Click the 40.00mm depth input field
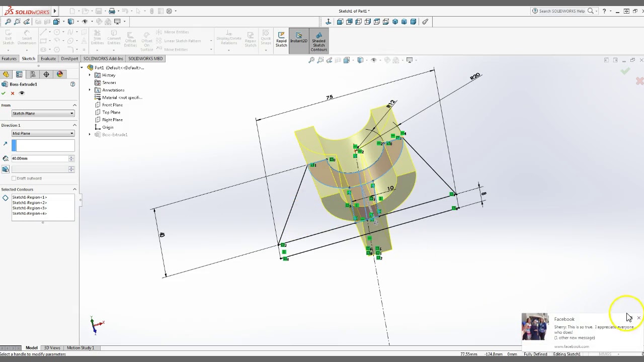 (40, 158)
